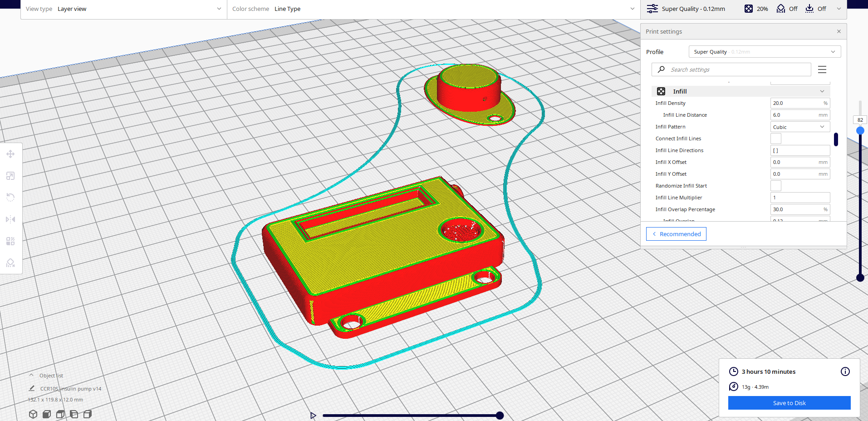Select the Scale tool
Screen dimensions: 868x421
point(10,176)
